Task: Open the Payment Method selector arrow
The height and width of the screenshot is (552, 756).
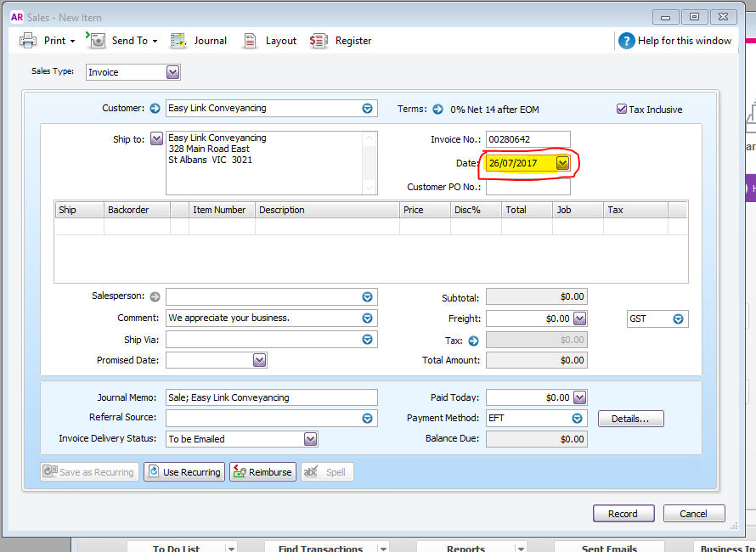Action: click(x=577, y=418)
